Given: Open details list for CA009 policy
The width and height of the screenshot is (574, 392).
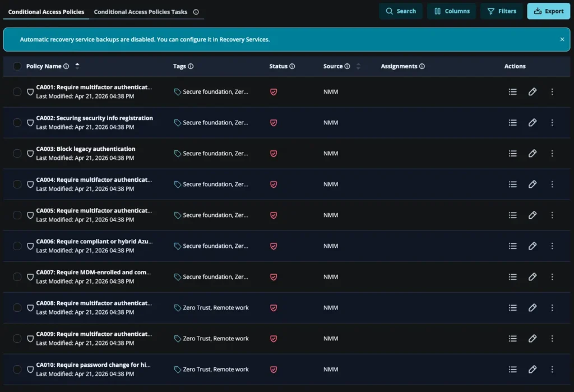Looking at the screenshot, I should (x=512, y=339).
